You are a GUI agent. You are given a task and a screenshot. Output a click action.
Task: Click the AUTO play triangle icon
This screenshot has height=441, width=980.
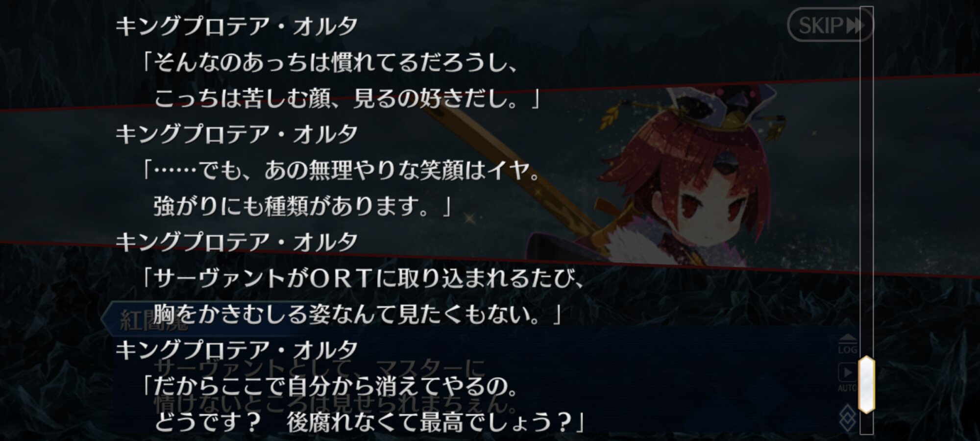click(x=847, y=372)
